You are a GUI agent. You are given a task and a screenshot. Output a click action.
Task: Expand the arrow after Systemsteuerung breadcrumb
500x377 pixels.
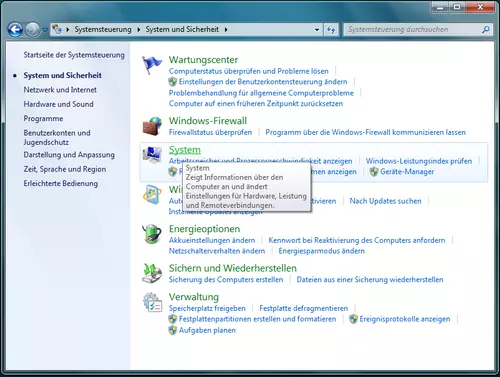point(138,30)
